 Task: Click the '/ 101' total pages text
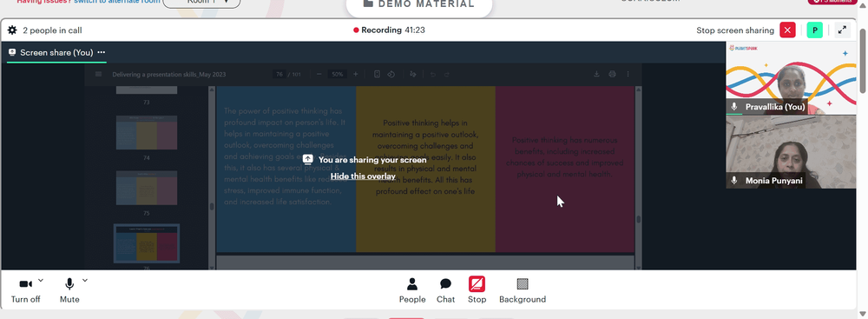[294, 75]
